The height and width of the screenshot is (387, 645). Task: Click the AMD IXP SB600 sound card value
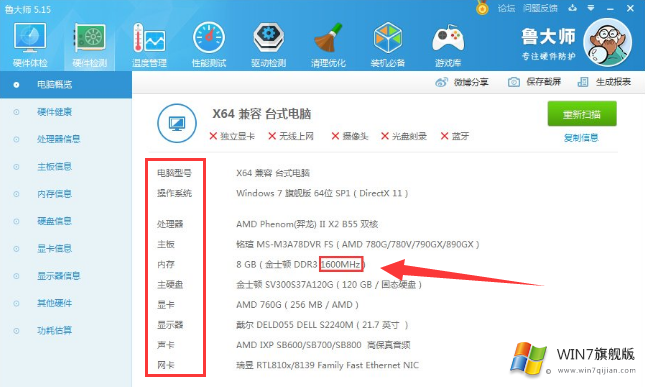(x=323, y=345)
